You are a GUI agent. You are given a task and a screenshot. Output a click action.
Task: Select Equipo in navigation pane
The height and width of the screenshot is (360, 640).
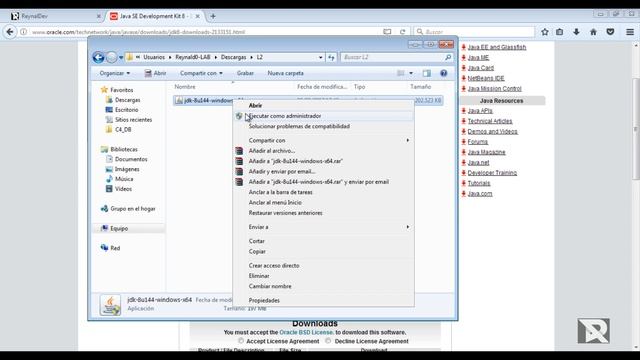coord(119,229)
